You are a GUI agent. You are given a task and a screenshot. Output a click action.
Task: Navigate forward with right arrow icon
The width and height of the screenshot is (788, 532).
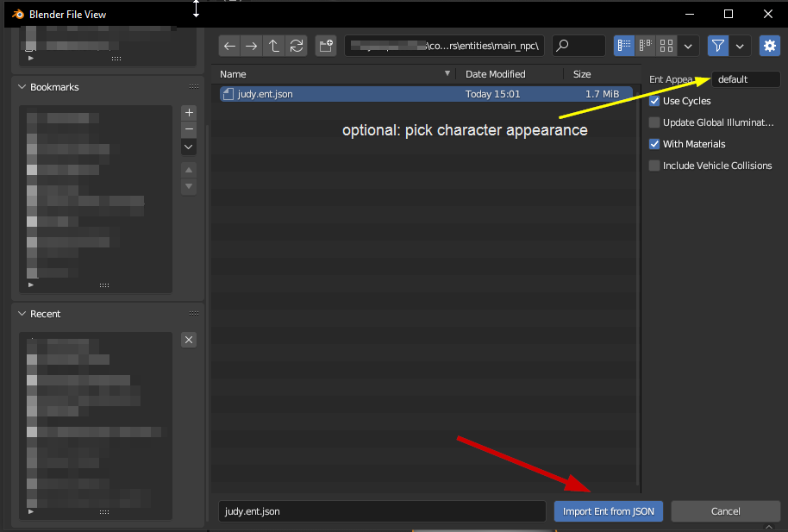pos(251,47)
